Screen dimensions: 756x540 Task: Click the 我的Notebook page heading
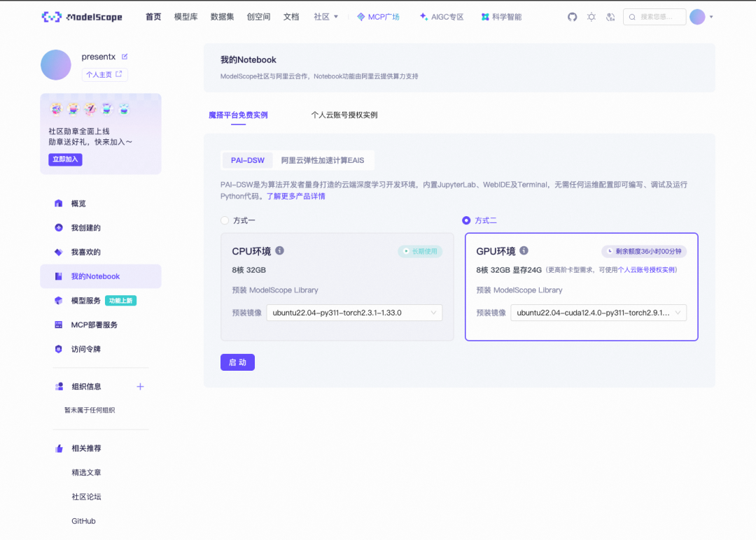tap(248, 59)
